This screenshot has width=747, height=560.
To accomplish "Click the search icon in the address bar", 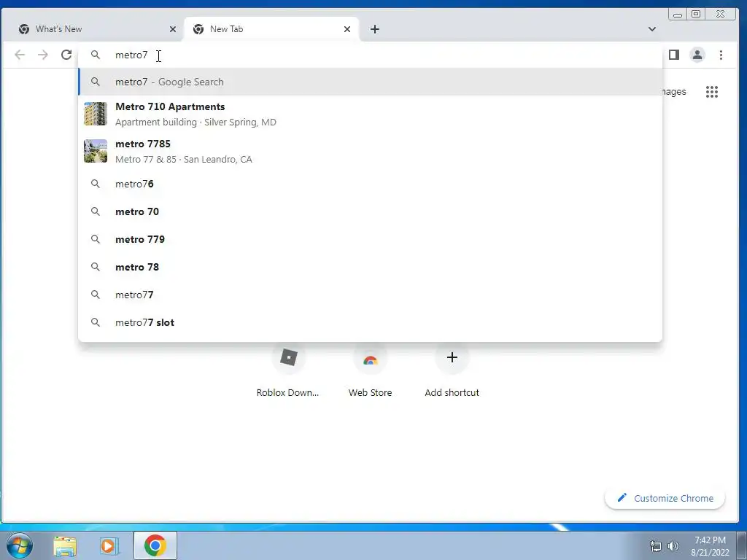I will pyautogui.click(x=96, y=55).
